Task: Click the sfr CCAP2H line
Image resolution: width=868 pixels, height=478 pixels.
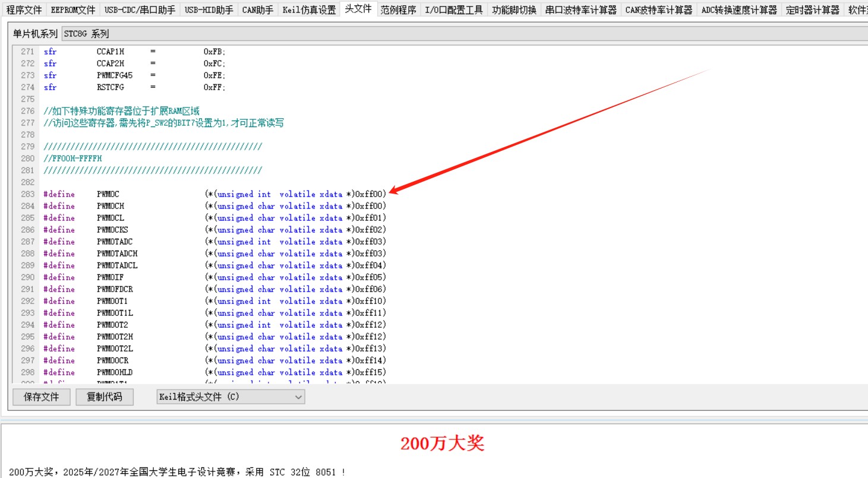Action: point(135,64)
